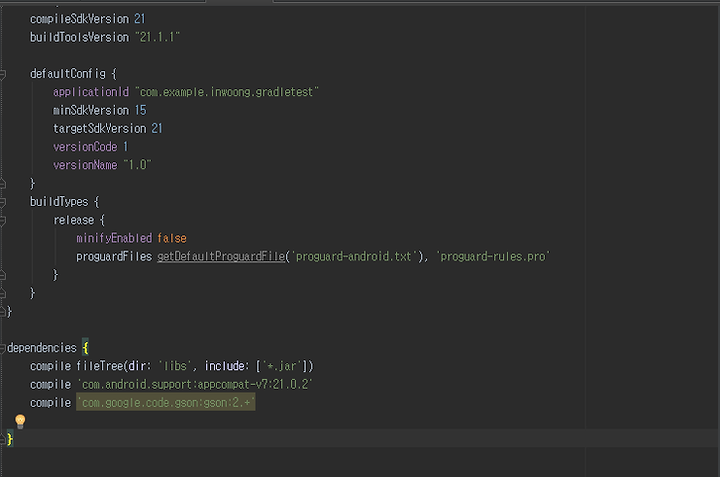Click fold end marker at release closing brace
720x477 pixels.
[x=3, y=275]
